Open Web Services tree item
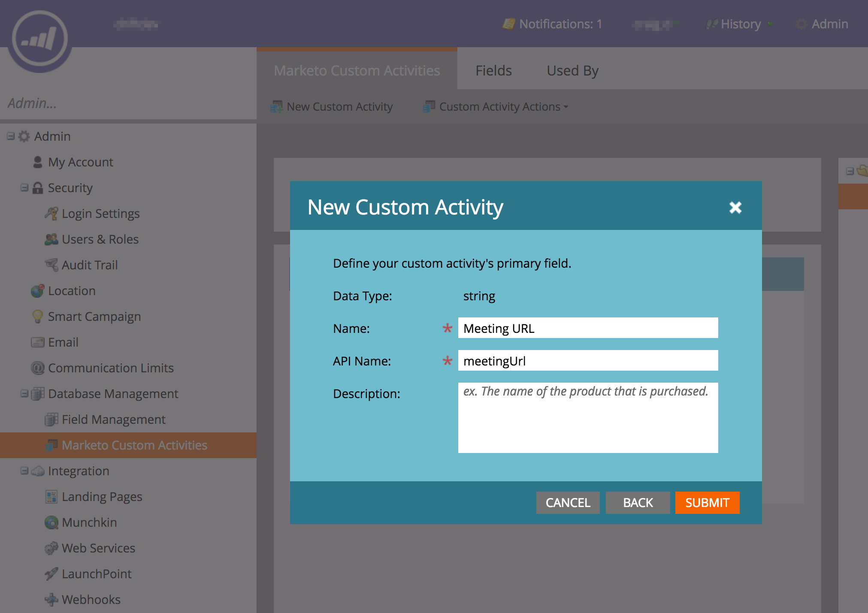868x613 pixels. (x=98, y=548)
